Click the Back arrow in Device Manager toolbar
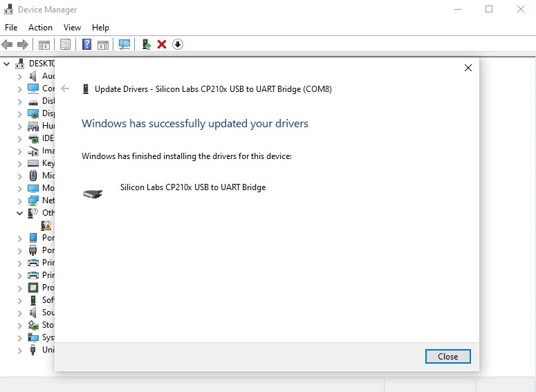 pos(7,44)
